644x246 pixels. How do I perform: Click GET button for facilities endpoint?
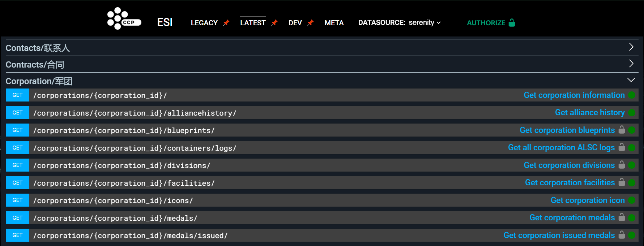(17, 183)
